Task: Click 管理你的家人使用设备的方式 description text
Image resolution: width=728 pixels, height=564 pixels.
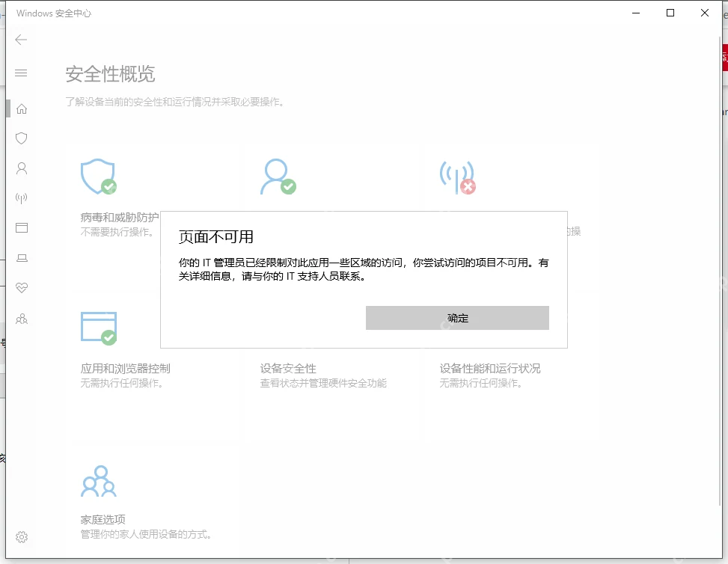Action: point(146,534)
